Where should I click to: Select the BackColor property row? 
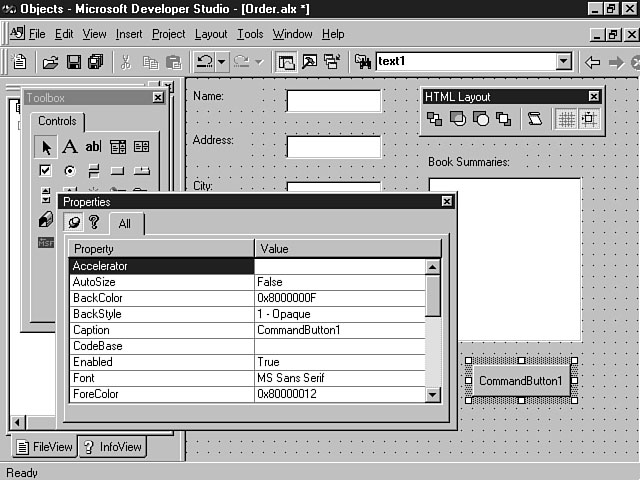click(x=160, y=298)
